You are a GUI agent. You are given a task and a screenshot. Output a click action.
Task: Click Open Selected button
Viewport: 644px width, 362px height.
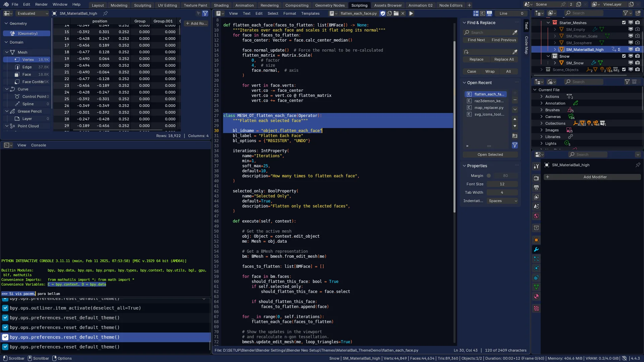click(490, 155)
